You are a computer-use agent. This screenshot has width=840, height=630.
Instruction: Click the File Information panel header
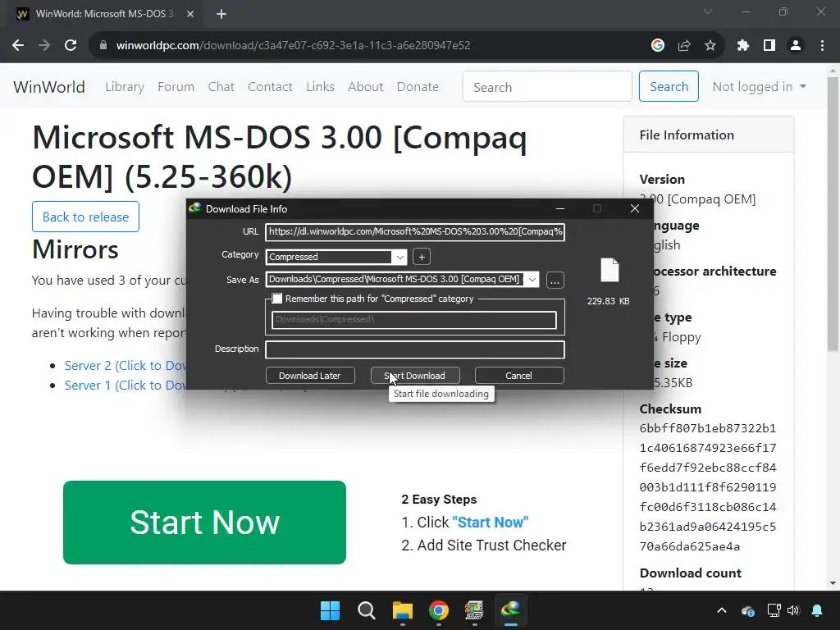click(x=708, y=135)
